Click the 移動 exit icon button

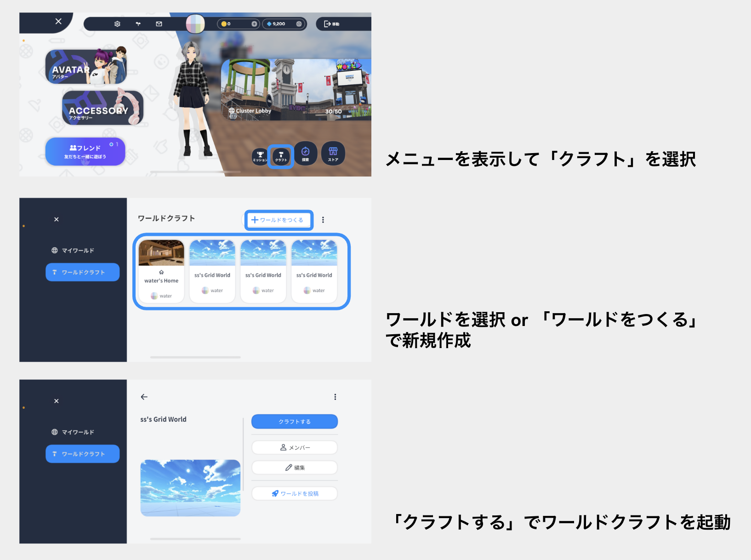point(334,23)
